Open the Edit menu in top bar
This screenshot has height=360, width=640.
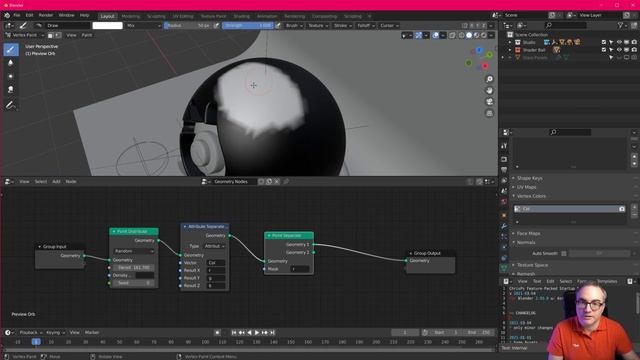tap(29, 15)
